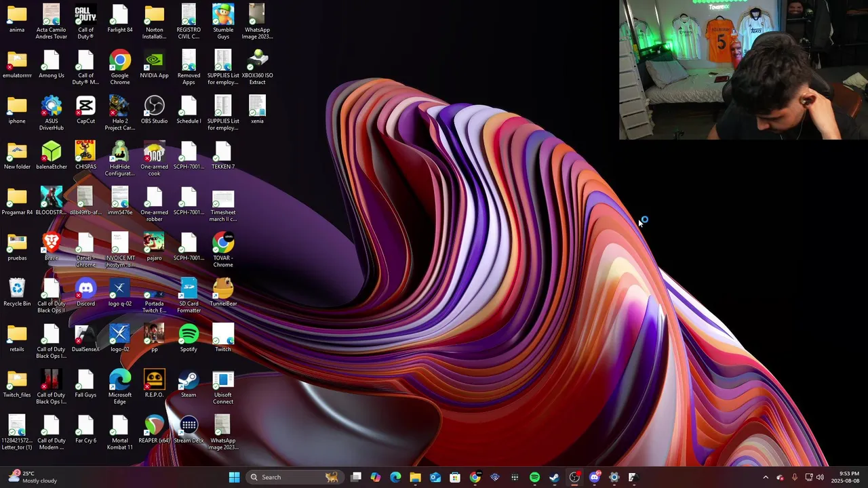The image size is (868, 488).
Task: Open the Steam desktop shortcut
Action: [x=189, y=384]
